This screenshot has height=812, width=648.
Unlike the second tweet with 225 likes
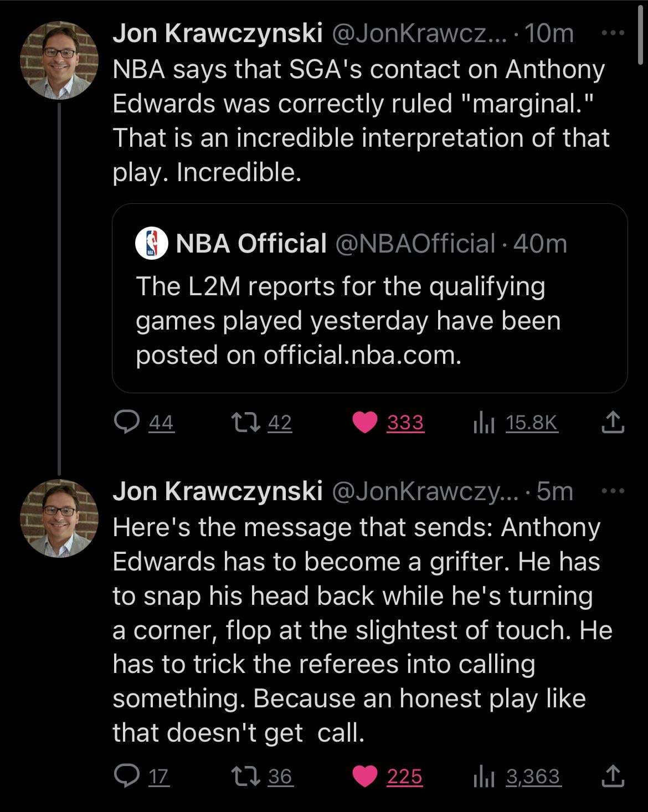click(364, 777)
